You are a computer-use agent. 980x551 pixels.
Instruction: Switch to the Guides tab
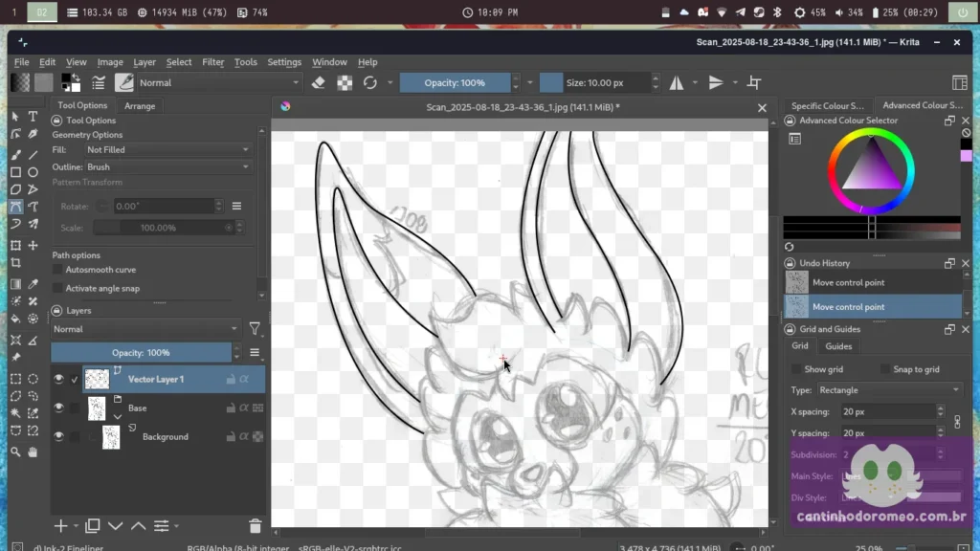pyautogui.click(x=838, y=346)
